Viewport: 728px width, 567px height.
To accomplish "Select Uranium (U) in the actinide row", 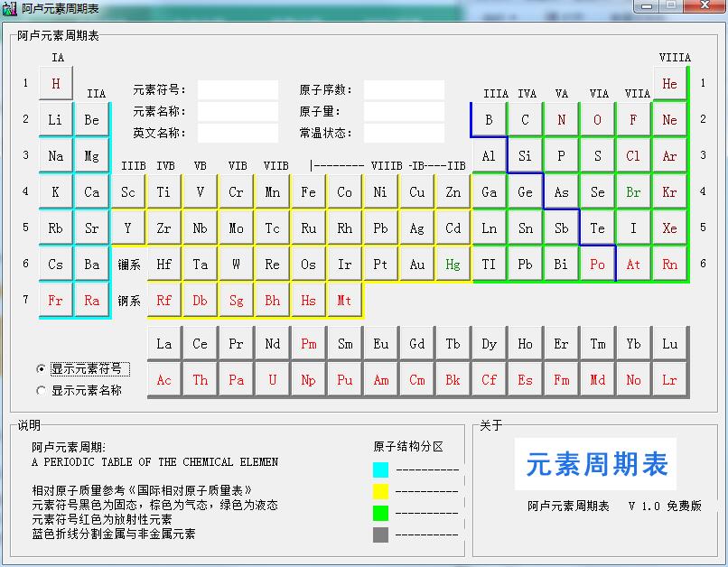I will pyautogui.click(x=272, y=379).
